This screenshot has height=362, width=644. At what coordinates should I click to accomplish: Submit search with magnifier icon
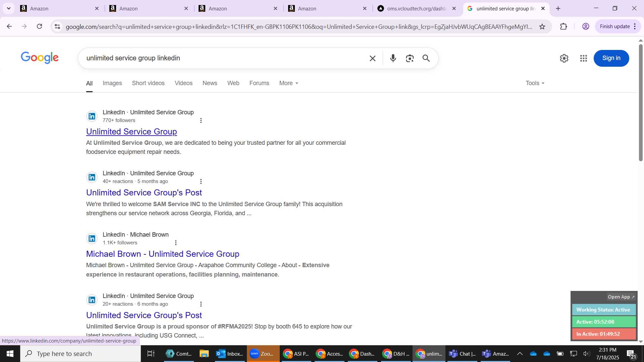(x=426, y=58)
